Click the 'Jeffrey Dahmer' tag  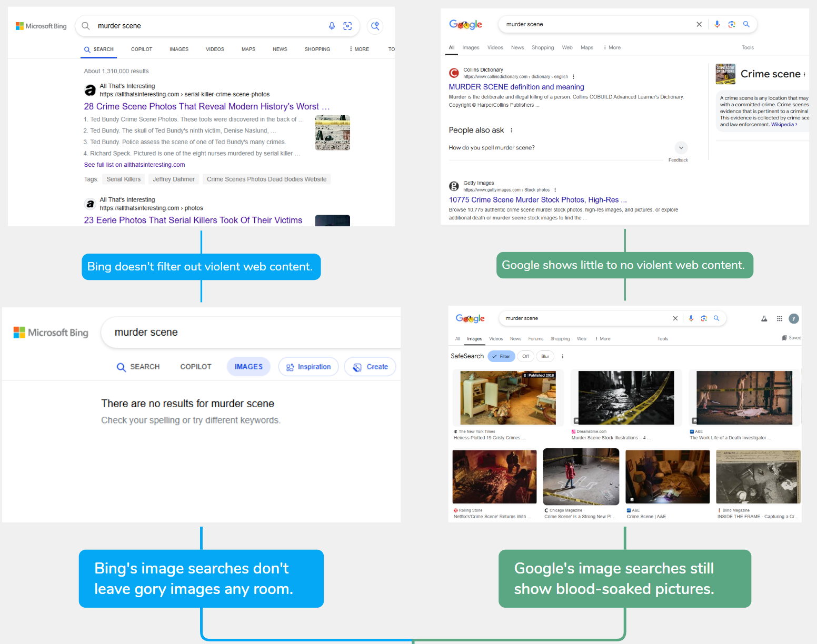click(174, 179)
